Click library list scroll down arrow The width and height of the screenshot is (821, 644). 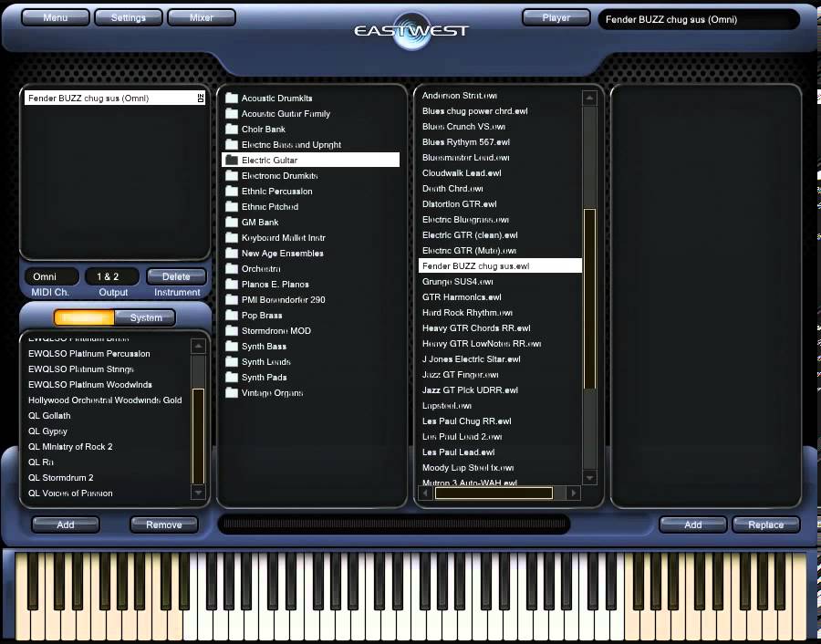(x=199, y=493)
